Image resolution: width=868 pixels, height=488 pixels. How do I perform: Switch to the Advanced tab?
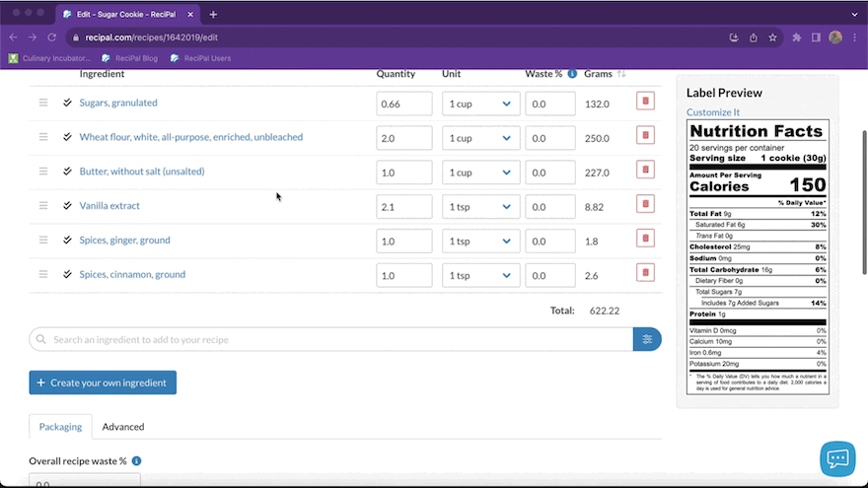pyautogui.click(x=123, y=427)
